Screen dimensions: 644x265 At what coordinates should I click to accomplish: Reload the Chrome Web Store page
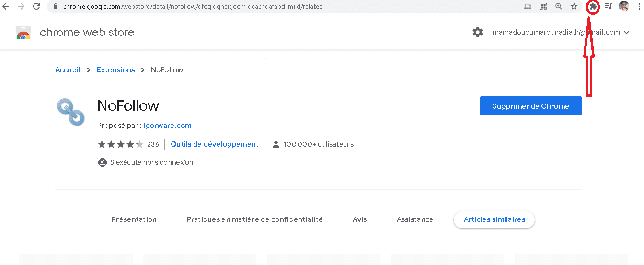tap(36, 6)
